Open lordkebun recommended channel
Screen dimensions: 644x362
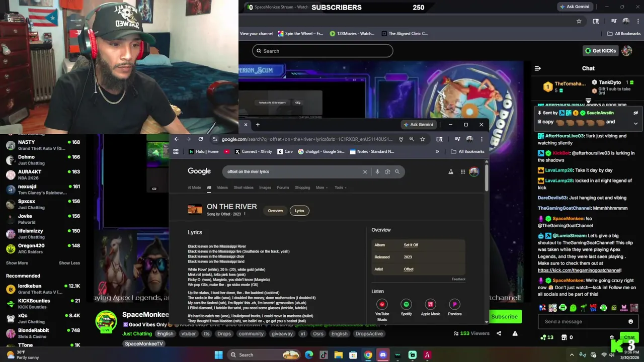pos(43,289)
